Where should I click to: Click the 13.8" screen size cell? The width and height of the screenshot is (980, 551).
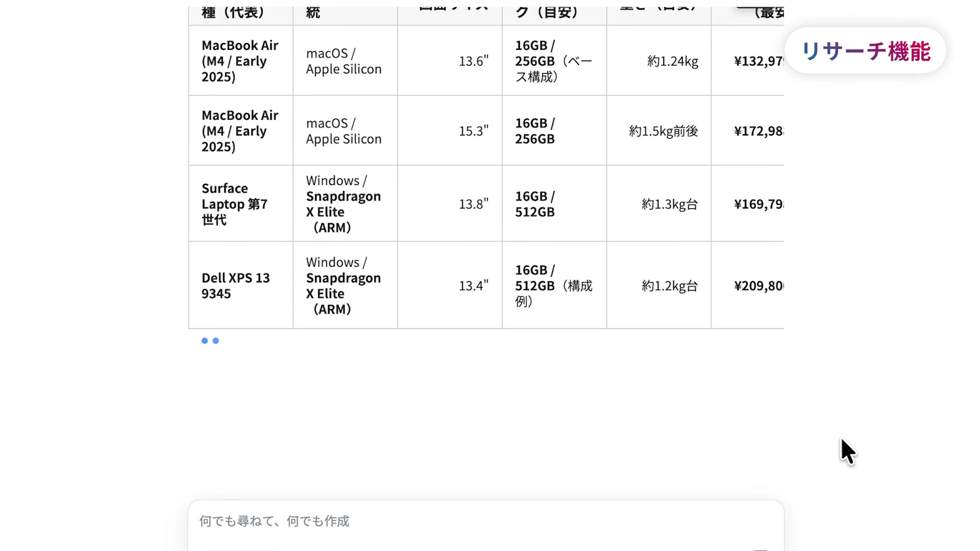coord(473,204)
